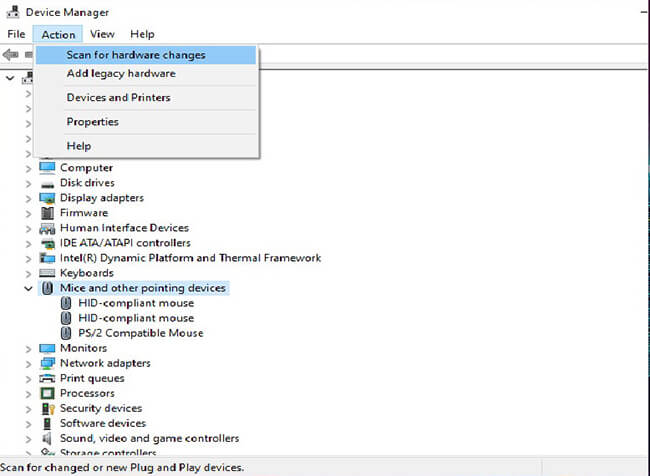The height and width of the screenshot is (476, 650).
Task: Expand the Network adapters category
Action: (x=28, y=364)
